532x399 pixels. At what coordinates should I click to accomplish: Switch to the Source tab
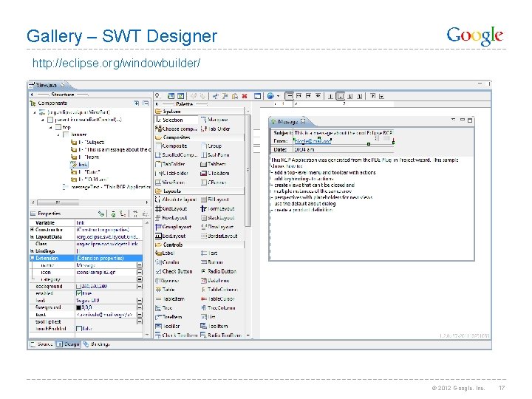(x=41, y=344)
